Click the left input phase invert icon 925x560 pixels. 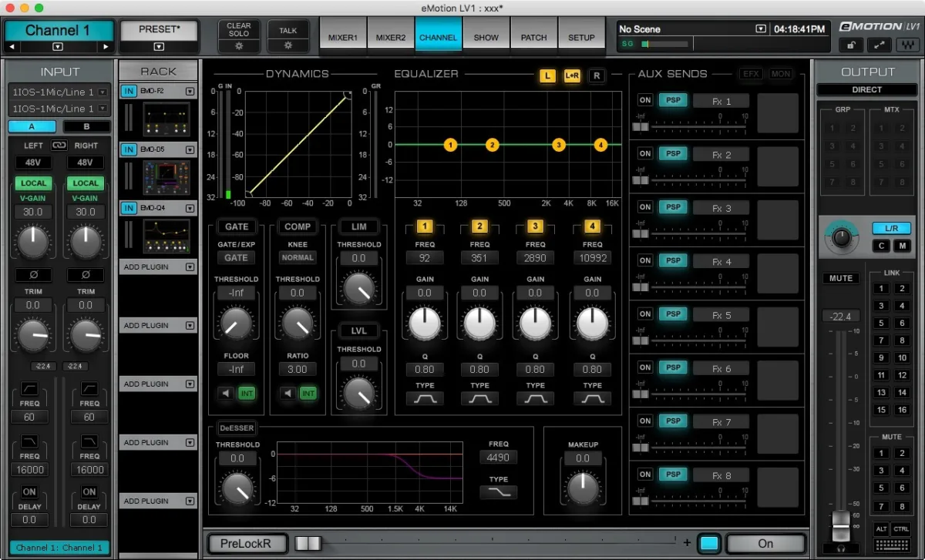(32, 275)
